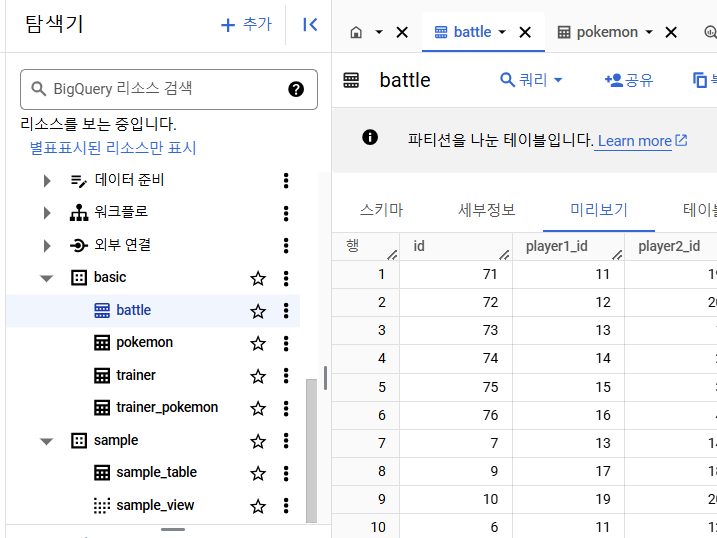
Task: Select the sample_view item in tree
Action: (155, 506)
